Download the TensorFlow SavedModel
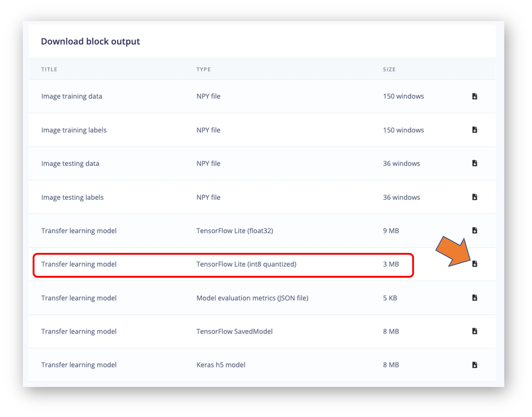The image size is (532, 417). click(x=474, y=331)
